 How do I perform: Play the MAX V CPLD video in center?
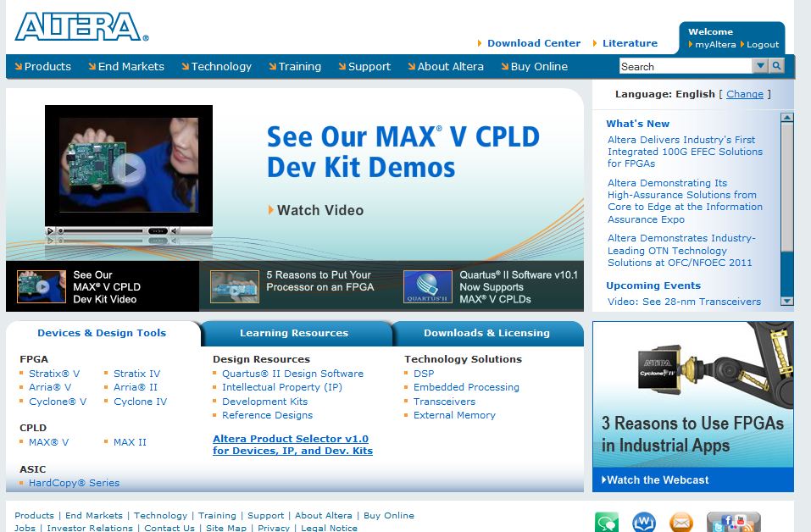click(x=129, y=169)
